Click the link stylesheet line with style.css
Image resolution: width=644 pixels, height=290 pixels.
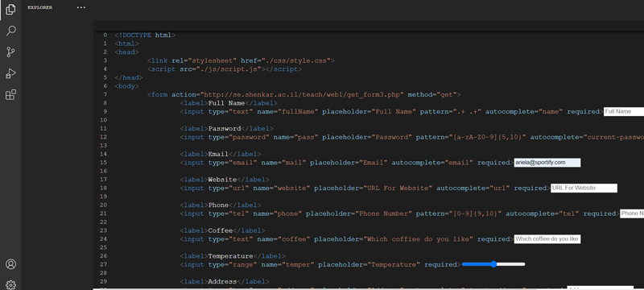click(x=241, y=60)
